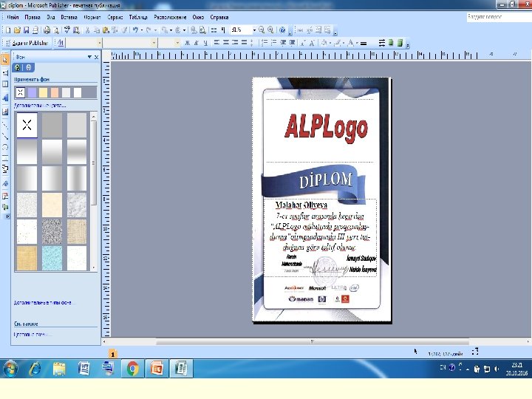The height and width of the screenshot is (399, 532).
Task: Open Help via the blue question icon
Action: [282, 30]
